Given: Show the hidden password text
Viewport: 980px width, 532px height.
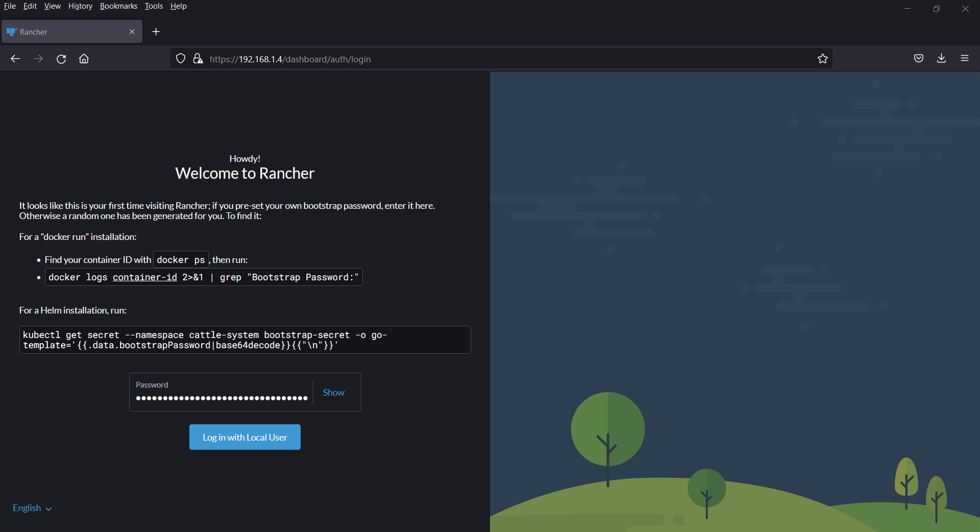Looking at the screenshot, I should click(333, 392).
